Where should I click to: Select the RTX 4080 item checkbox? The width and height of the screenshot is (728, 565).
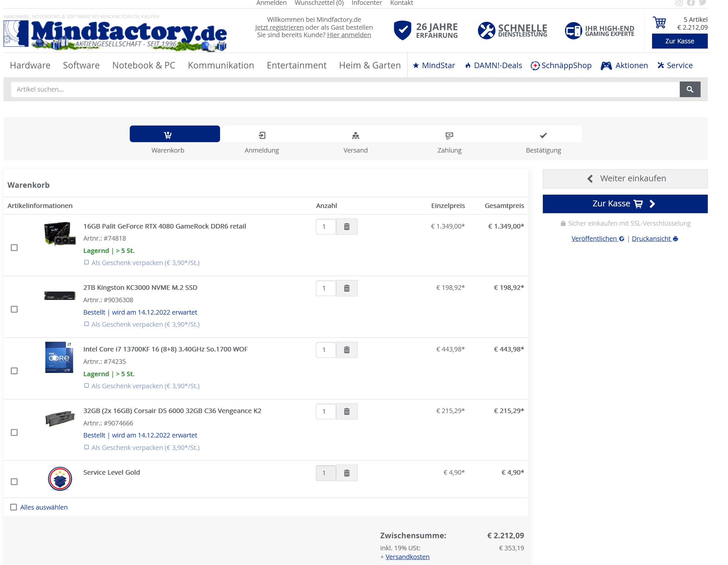[x=14, y=248]
